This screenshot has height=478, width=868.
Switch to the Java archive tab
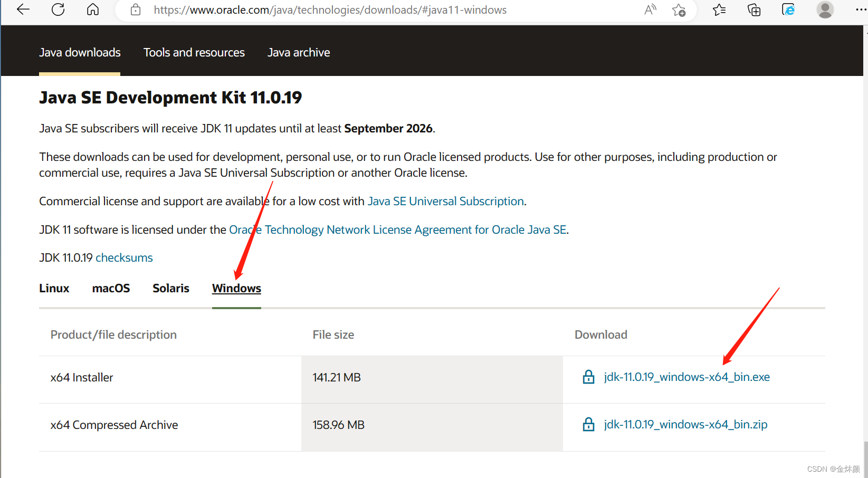pyautogui.click(x=299, y=52)
